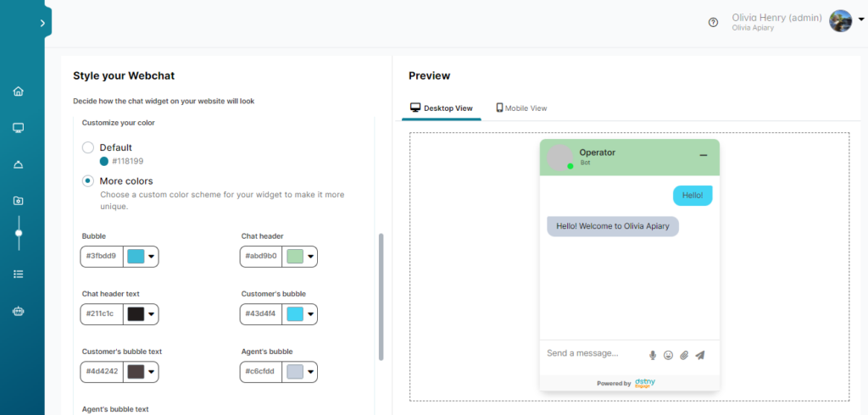
Task: Click the Chat header text color swatch
Action: click(136, 314)
